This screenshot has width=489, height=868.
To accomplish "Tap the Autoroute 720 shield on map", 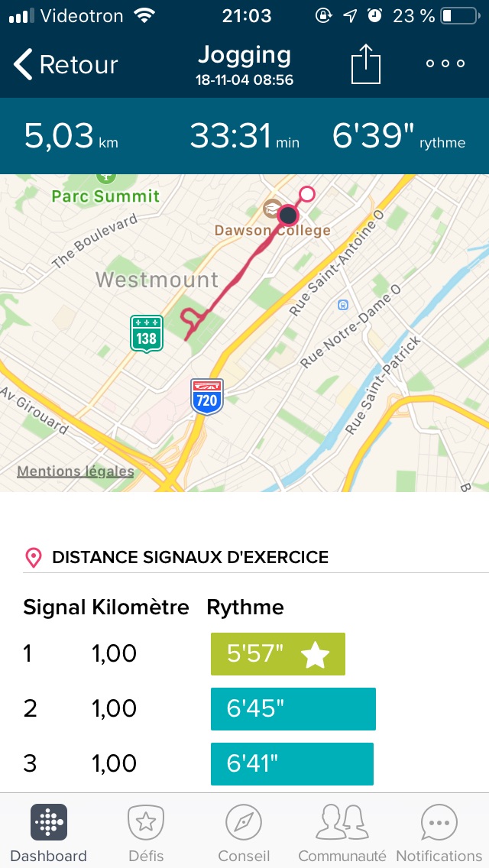I will coord(207,396).
